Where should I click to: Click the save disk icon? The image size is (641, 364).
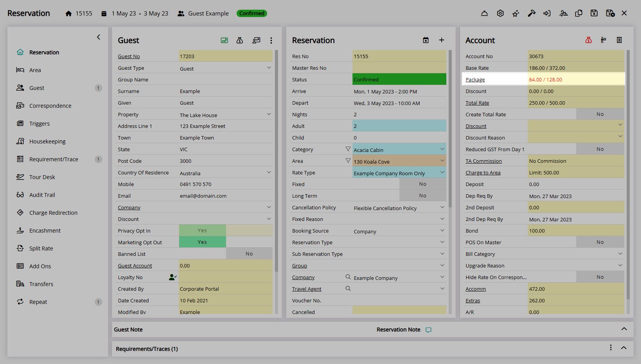(594, 13)
